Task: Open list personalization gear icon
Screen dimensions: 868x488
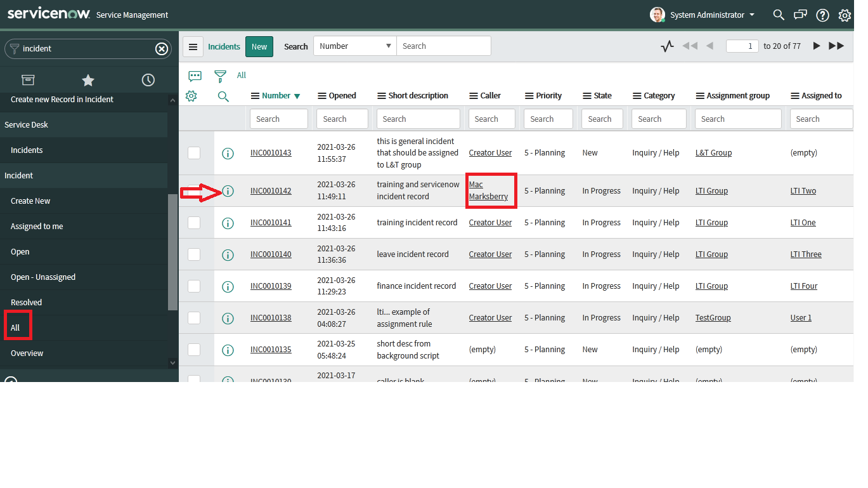Action: click(x=191, y=96)
